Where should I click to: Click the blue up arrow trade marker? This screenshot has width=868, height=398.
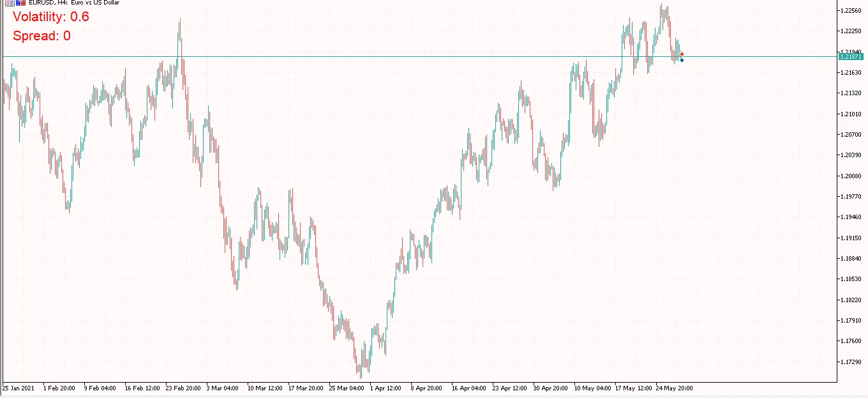(x=682, y=60)
